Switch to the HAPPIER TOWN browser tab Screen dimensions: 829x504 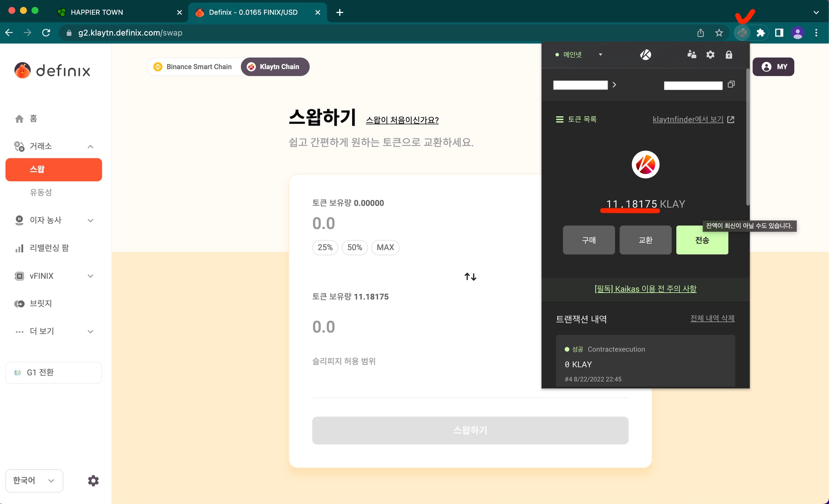pyautogui.click(x=97, y=12)
